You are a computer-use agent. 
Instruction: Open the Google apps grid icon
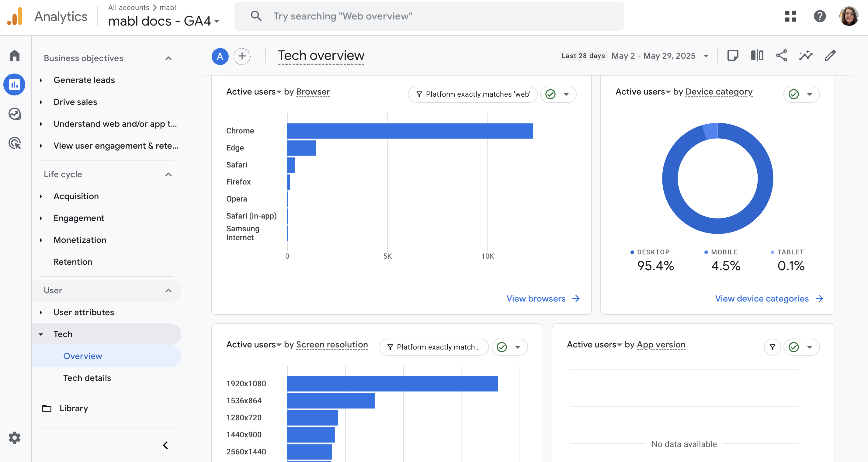pos(790,16)
